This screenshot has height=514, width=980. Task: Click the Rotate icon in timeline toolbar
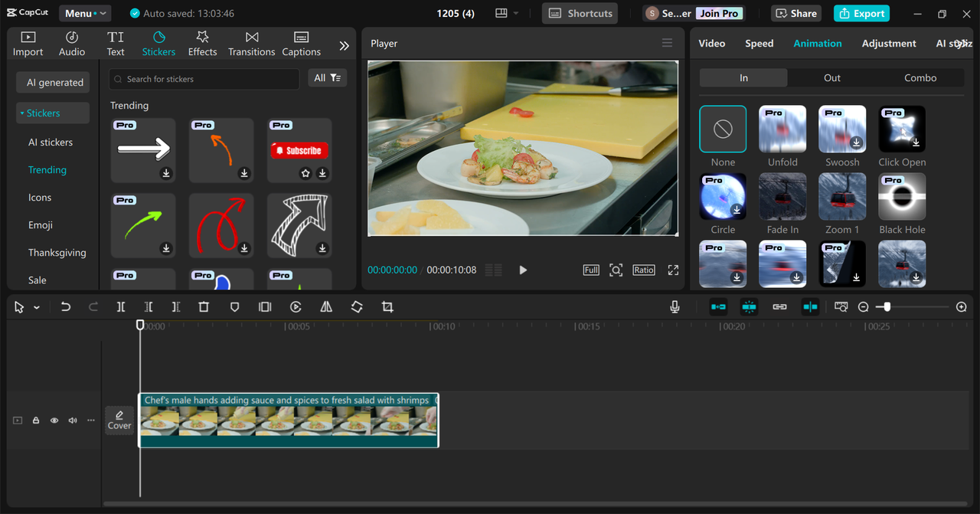[357, 306]
